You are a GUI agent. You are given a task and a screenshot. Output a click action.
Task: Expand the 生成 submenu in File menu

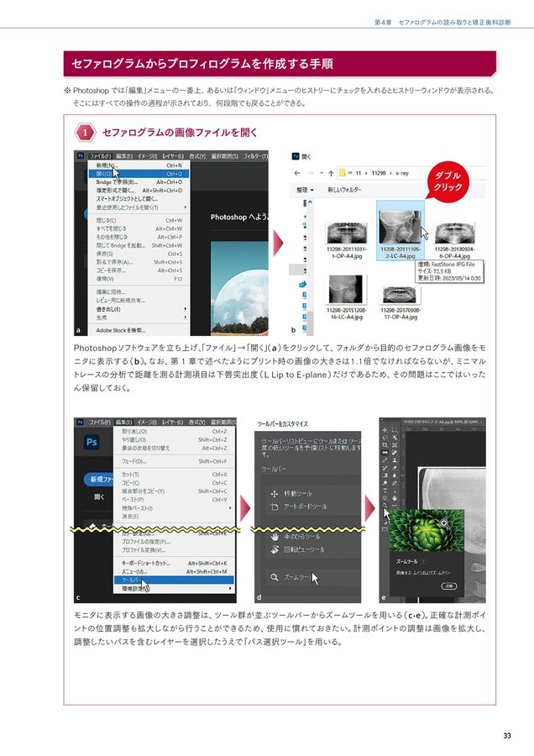coord(139,318)
